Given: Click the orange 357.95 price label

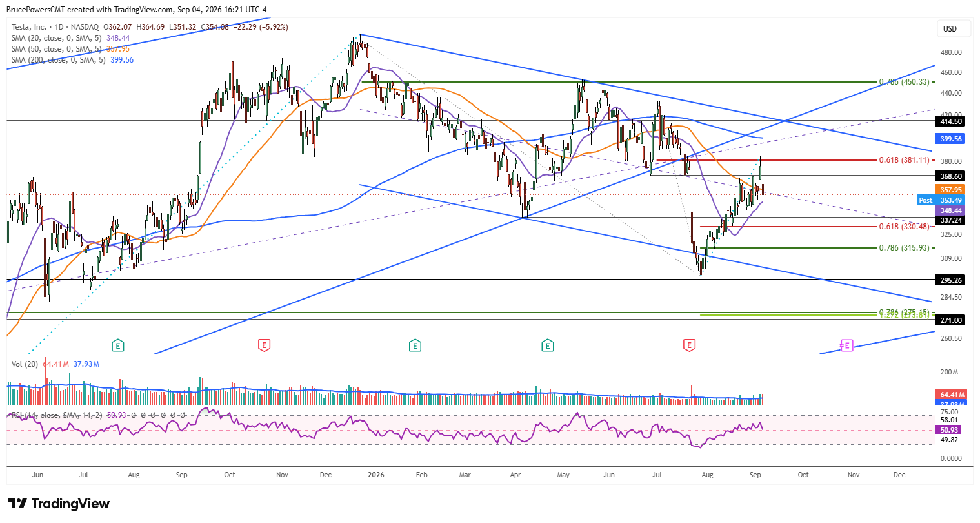Looking at the screenshot, I should click(x=951, y=190).
